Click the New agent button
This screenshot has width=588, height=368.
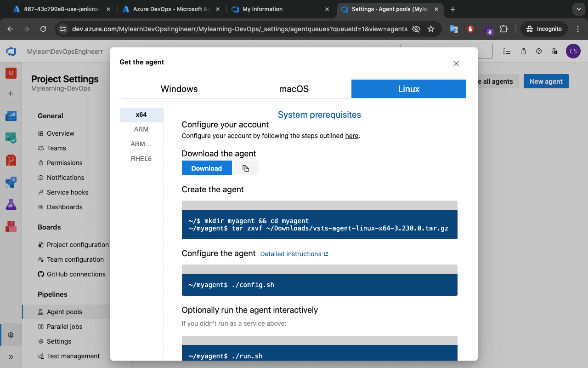coord(546,81)
